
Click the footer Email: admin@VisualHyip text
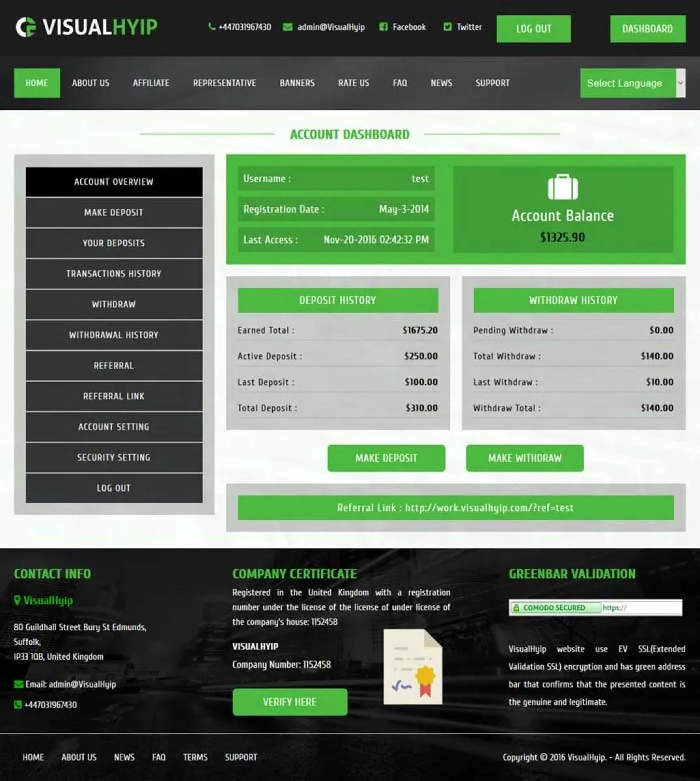(x=71, y=684)
